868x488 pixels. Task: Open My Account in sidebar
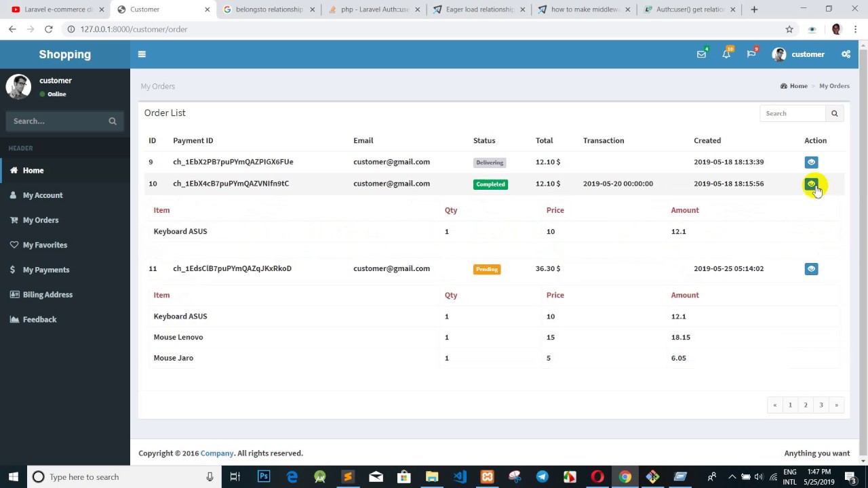click(65, 195)
